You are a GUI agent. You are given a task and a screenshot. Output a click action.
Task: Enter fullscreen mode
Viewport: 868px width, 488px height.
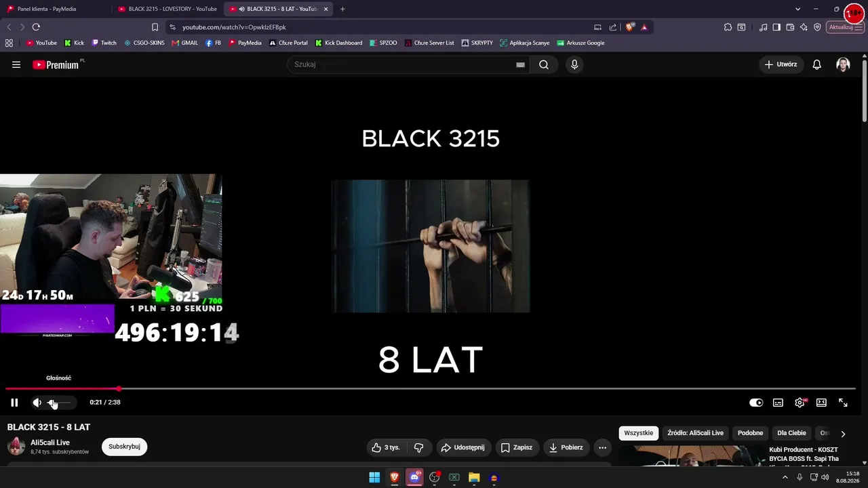pyautogui.click(x=843, y=403)
